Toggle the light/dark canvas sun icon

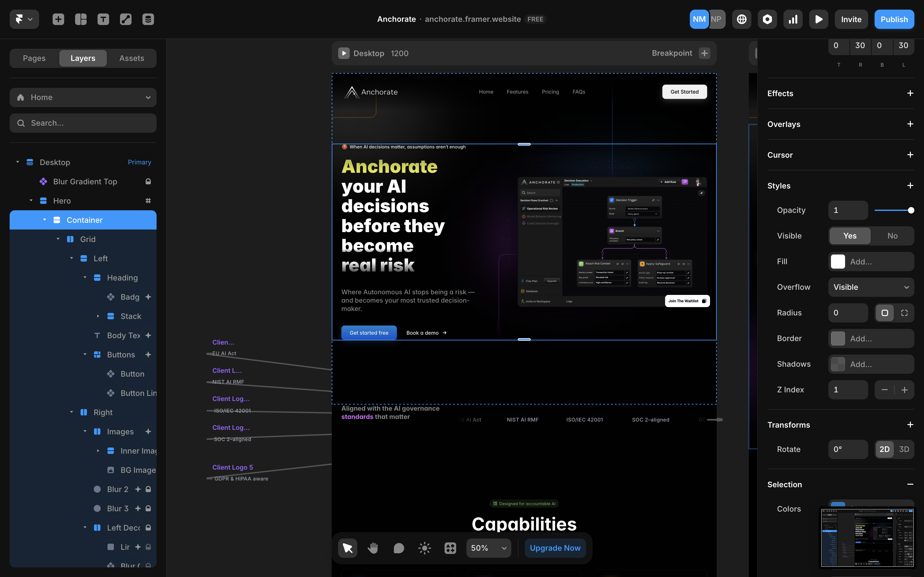click(424, 548)
